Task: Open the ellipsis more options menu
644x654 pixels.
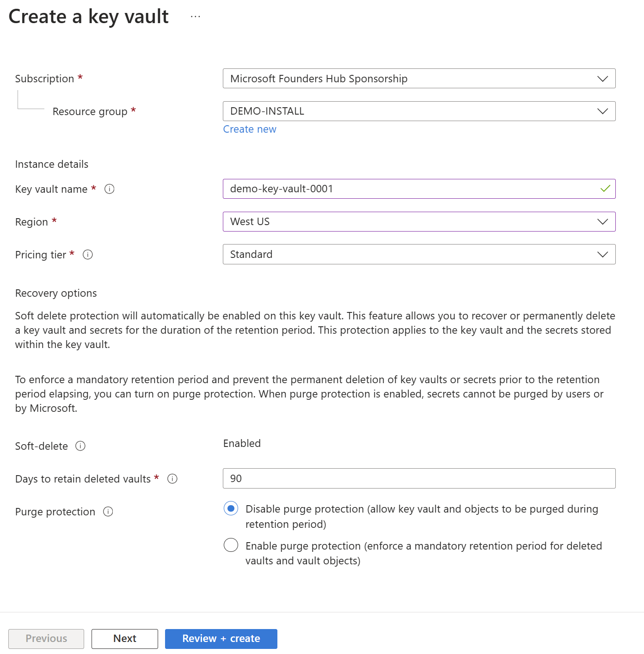Action: (196, 17)
